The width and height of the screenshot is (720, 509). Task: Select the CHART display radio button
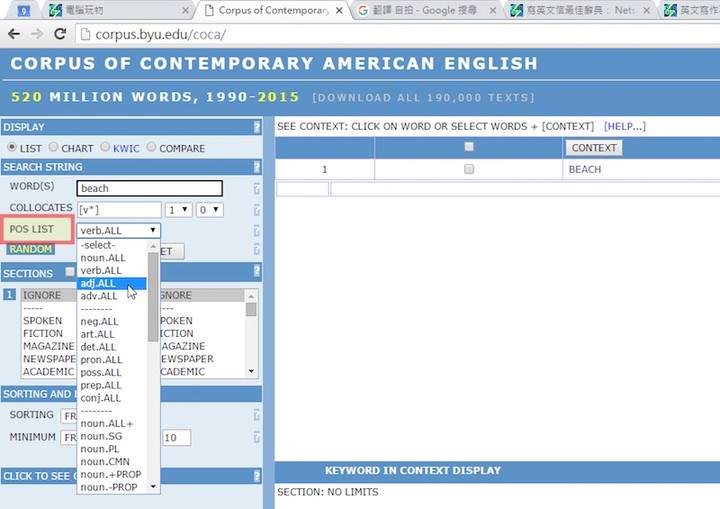click(54, 148)
